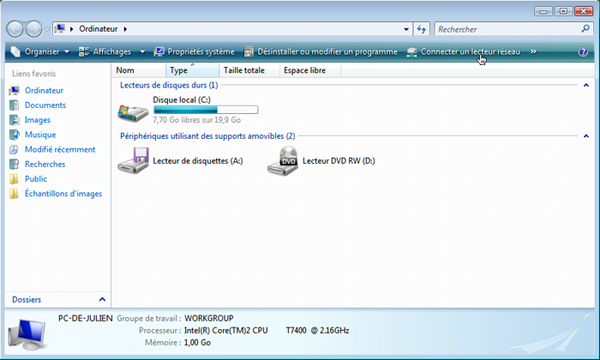This screenshot has width=600, height=360.
Task: Click the Intel(R) Core(TM)2 CPU processor text
Action: 226,331
